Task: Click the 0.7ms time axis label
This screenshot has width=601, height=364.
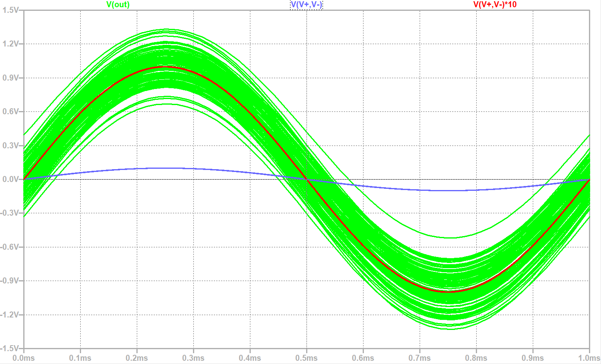Action: coord(420,358)
